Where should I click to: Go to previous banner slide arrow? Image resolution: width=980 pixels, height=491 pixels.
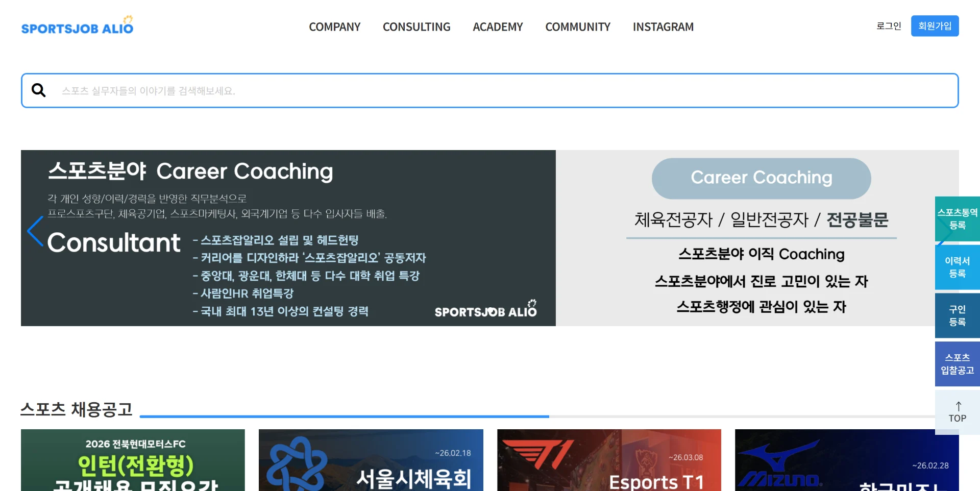pyautogui.click(x=35, y=231)
